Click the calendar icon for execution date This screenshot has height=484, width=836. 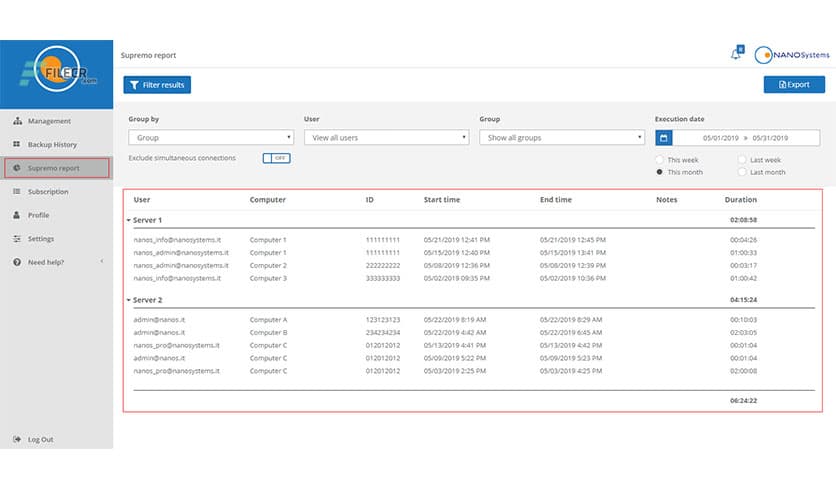pos(664,138)
